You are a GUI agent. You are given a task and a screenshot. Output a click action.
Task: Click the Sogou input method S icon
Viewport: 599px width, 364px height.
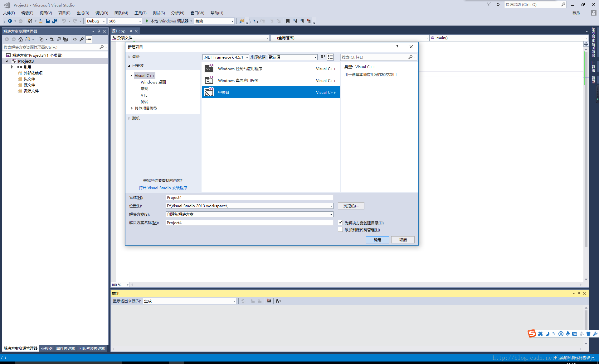pyautogui.click(x=532, y=333)
